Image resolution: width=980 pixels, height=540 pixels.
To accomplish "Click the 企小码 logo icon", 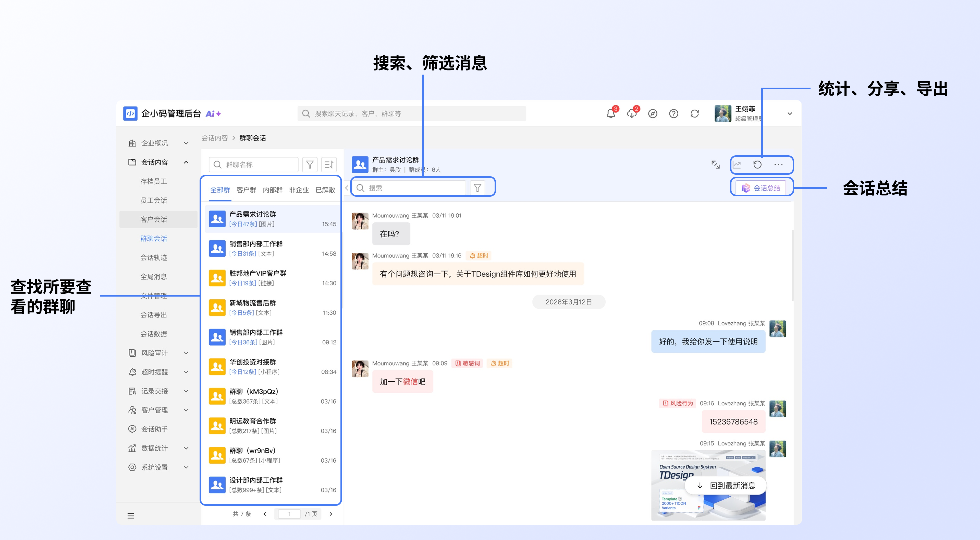I will pos(130,113).
